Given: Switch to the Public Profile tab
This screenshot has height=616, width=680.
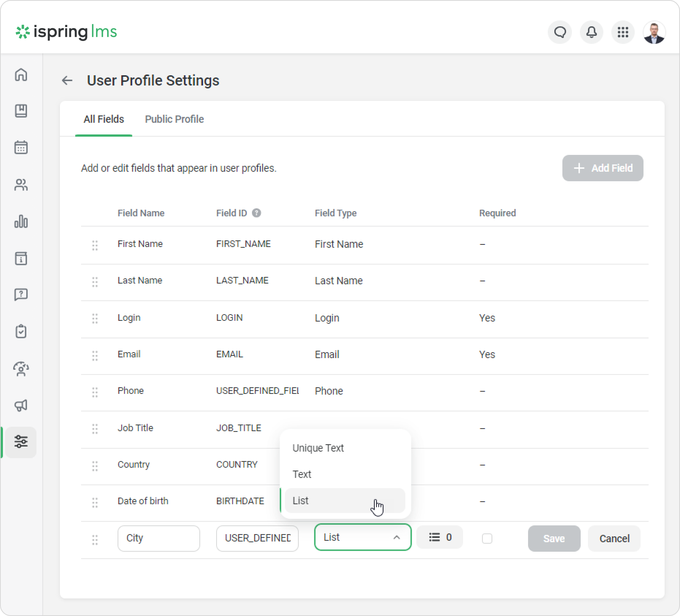Looking at the screenshot, I should coord(174,119).
